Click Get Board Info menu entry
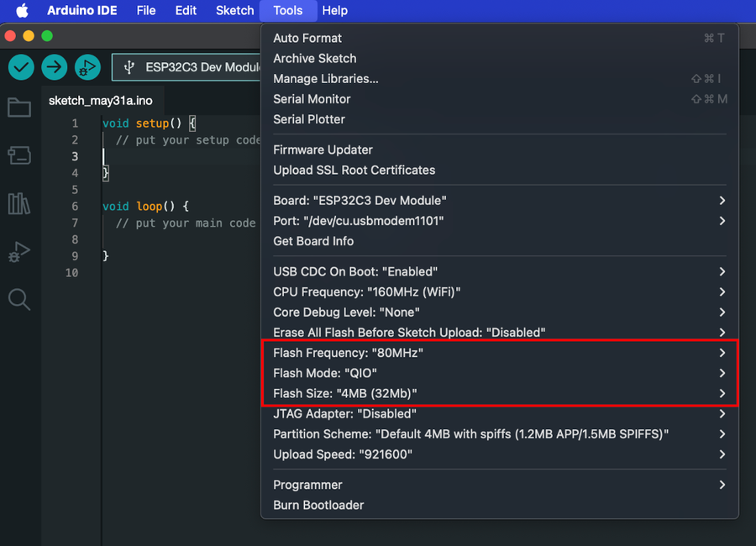Screen dimensions: 756x546 [x=313, y=241]
